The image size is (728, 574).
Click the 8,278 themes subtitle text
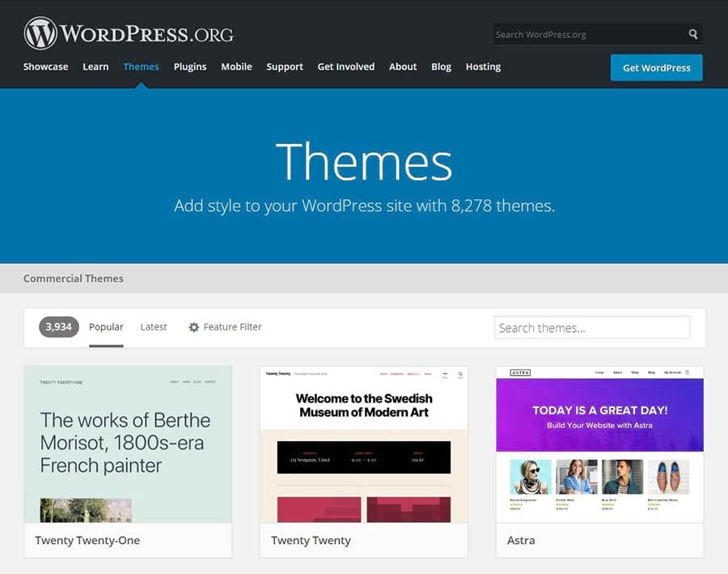[x=365, y=206]
